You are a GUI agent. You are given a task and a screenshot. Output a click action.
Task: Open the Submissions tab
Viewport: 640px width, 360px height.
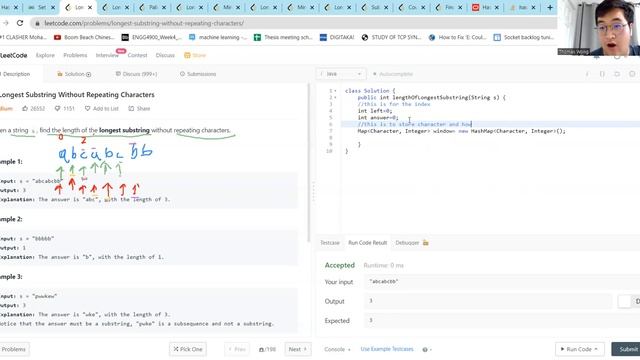pos(198,74)
